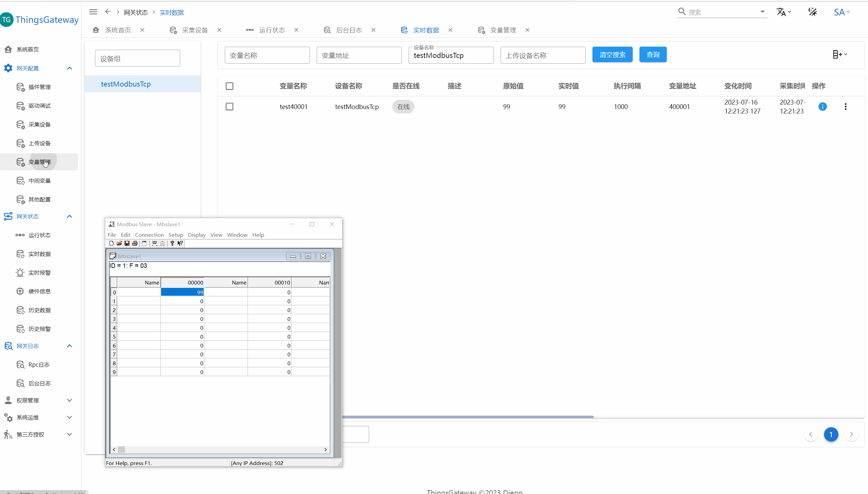Screen dimensions: 868x494
Task: Click the Open file icon in Modbus Slave
Action: coord(119,243)
